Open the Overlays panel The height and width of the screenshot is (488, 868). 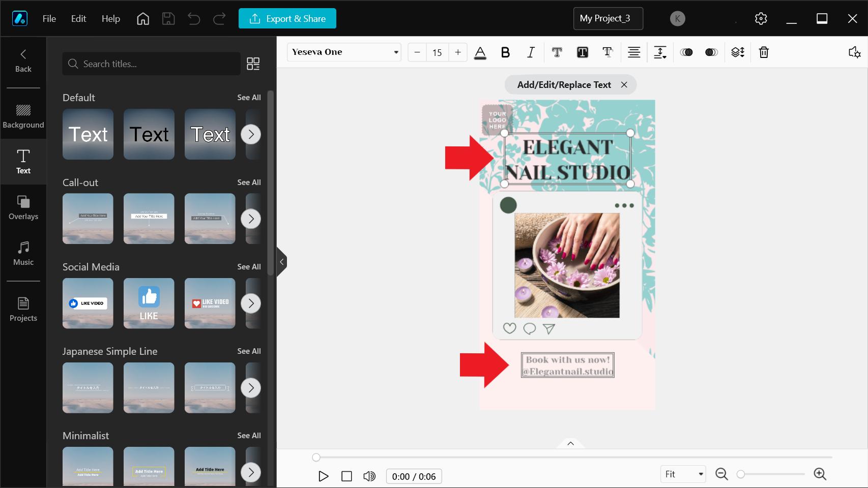tap(23, 207)
